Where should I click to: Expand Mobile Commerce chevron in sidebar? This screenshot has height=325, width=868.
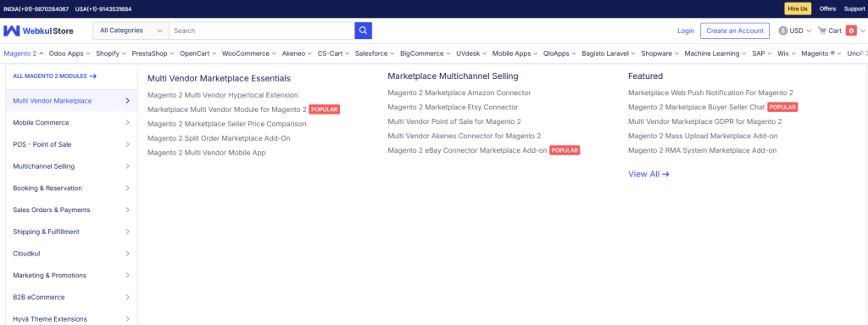pyautogui.click(x=127, y=122)
